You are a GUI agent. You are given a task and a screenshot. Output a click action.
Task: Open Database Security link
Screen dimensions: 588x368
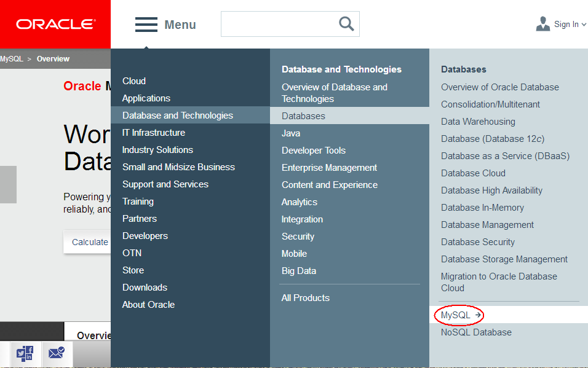tap(478, 243)
